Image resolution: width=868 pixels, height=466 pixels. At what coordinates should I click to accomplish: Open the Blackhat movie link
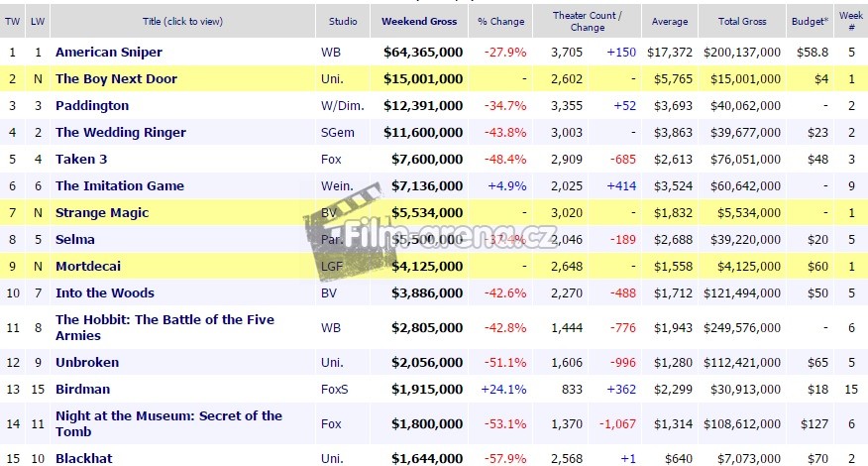coord(86,458)
